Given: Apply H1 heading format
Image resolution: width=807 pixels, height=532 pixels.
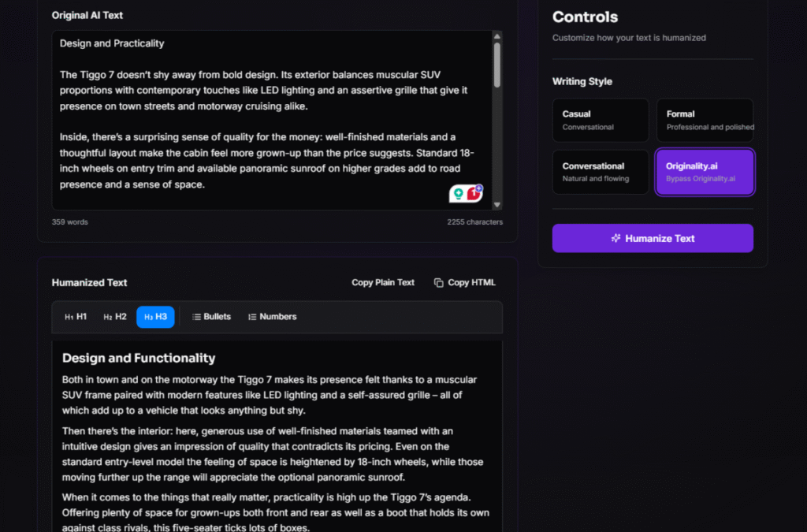Looking at the screenshot, I should [x=76, y=317].
